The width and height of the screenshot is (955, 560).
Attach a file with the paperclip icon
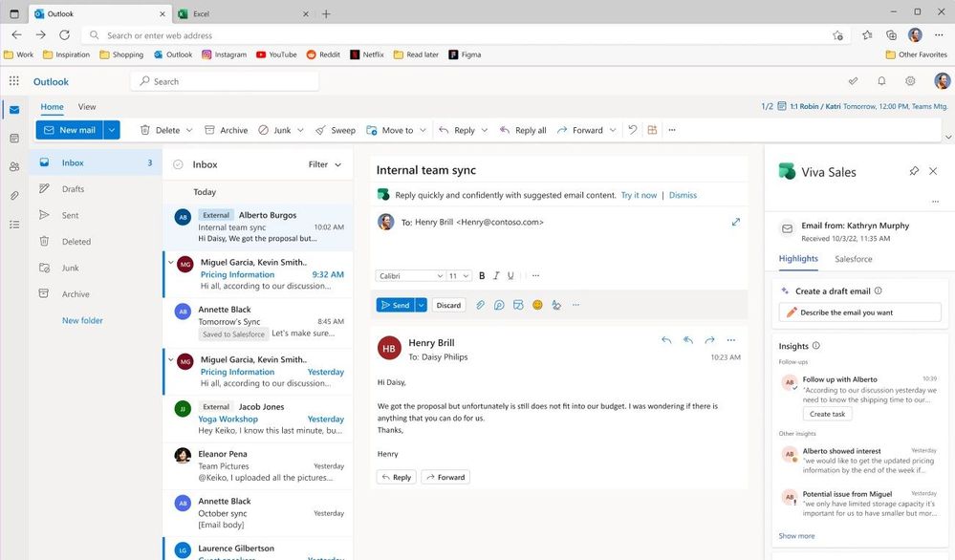pyautogui.click(x=480, y=305)
